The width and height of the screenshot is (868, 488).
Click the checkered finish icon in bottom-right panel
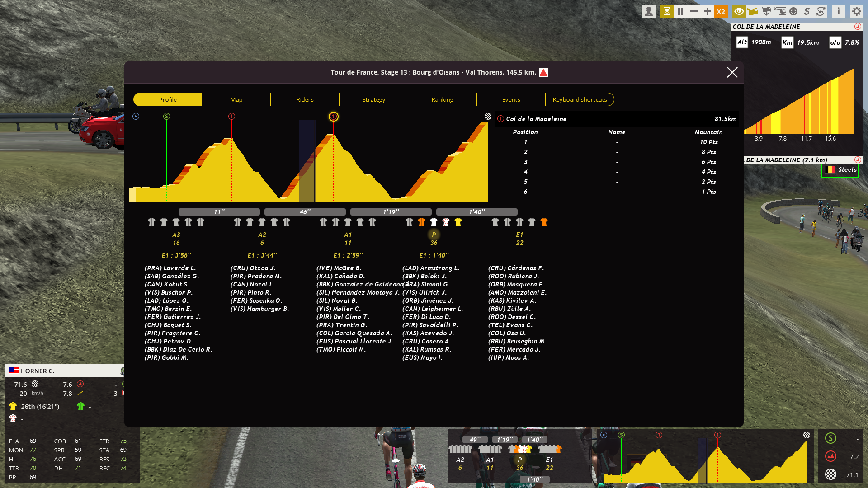830,474
